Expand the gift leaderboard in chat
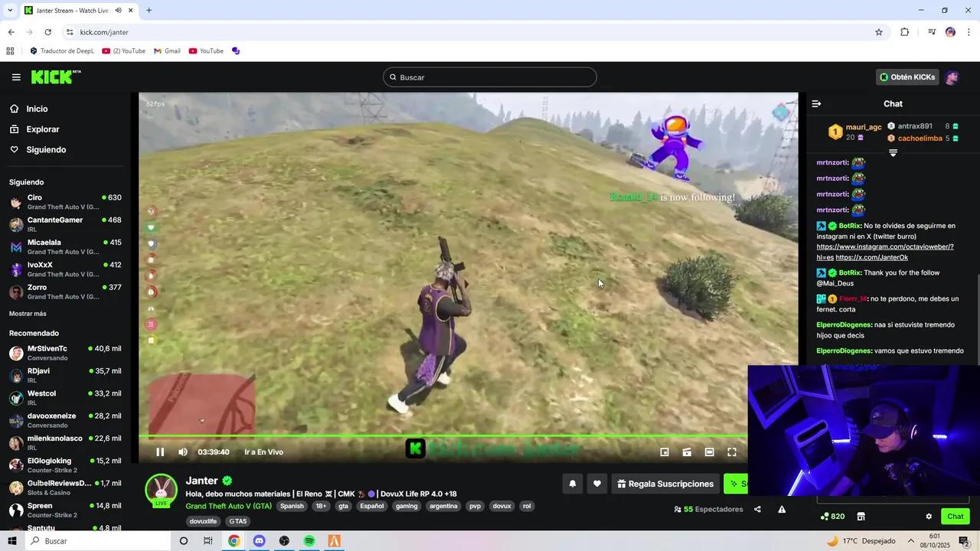Viewport: 980px width, 551px height. pos(893,153)
